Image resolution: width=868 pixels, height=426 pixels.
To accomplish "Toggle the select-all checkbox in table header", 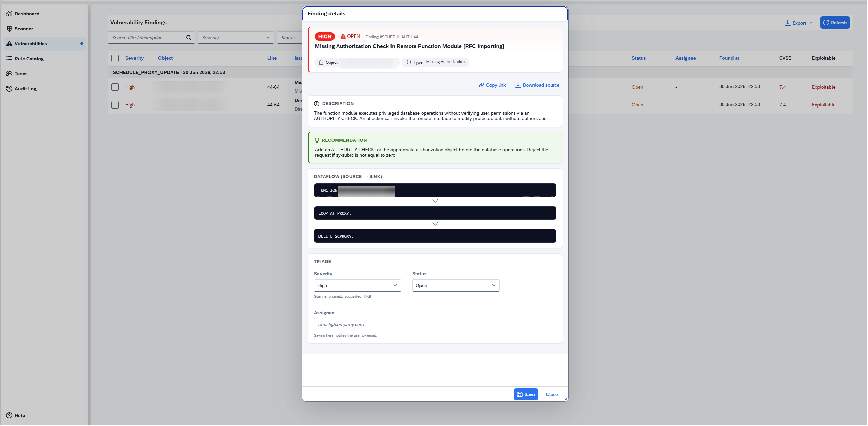I will click(x=115, y=58).
